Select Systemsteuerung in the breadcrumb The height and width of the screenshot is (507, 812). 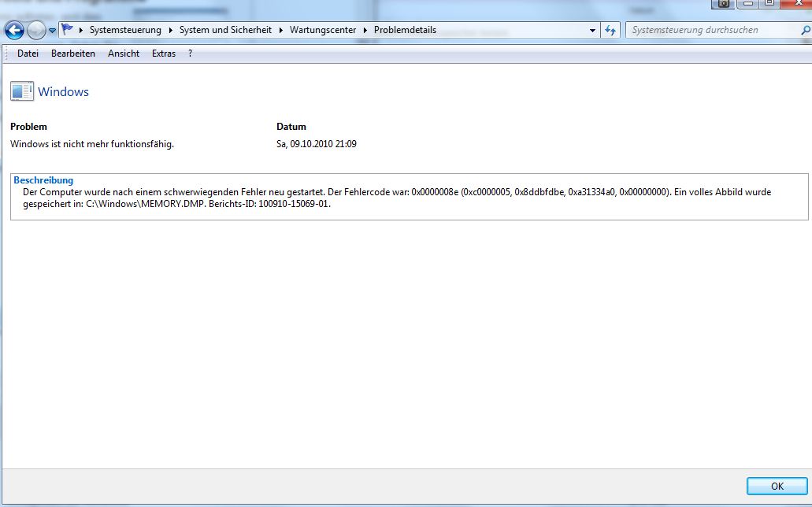125,30
